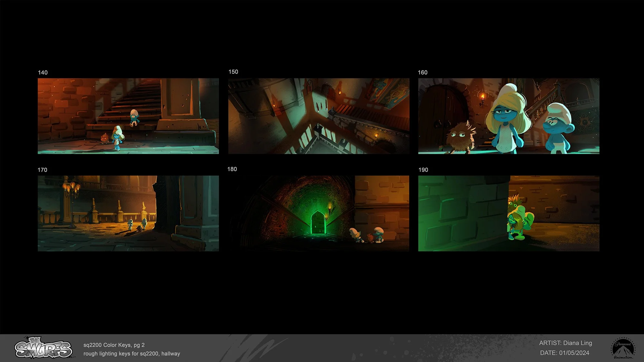Open the color key thumbnail numbered 150
Viewport: 644px width, 362px height.
[x=319, y=116]
